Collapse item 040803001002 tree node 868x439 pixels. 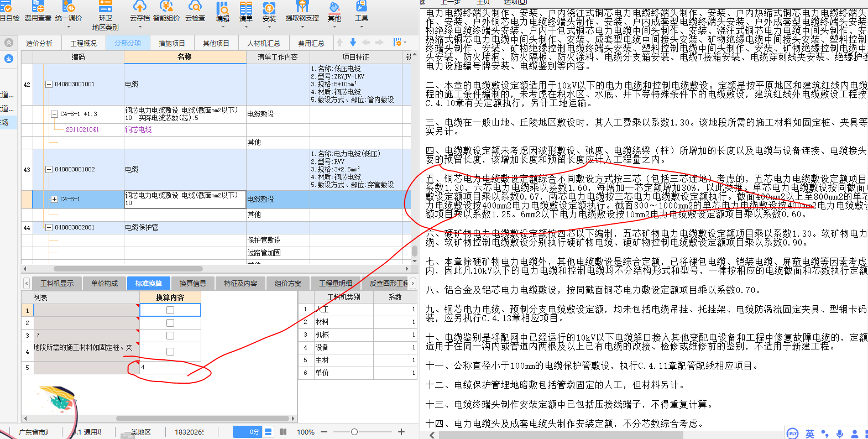(49, 170)
